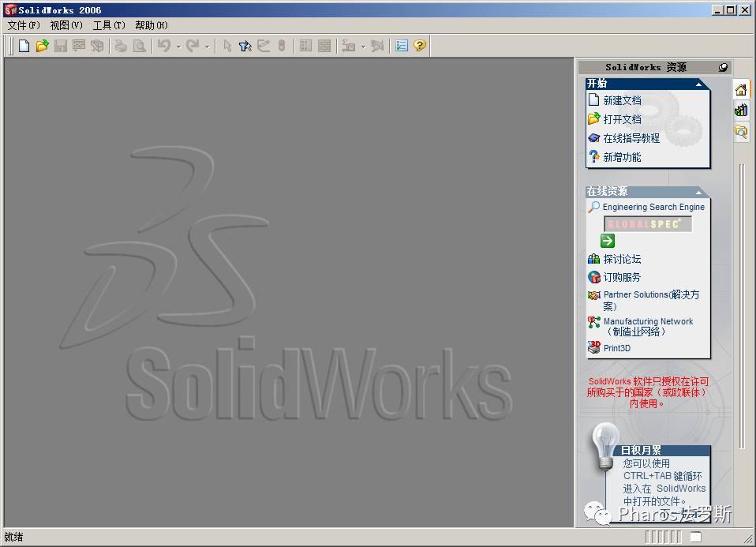Click the GlobalSpec search field
Image resolution: width=756 pixels, height=547 pixels.
click(x=648, y=224)
